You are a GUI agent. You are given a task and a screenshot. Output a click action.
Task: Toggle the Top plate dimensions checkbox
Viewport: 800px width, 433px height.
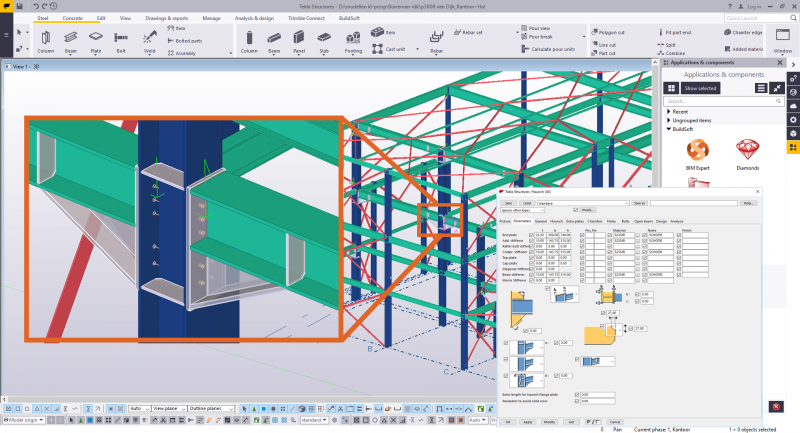click(531, 258)
